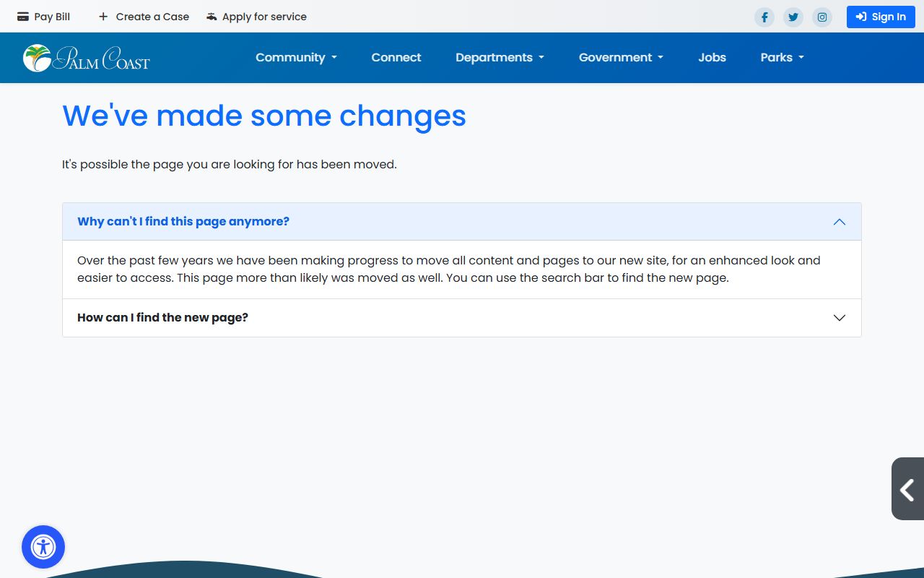Open the accessibility widget button
This screenshot has width=924, height=578.
click(43, 547)
